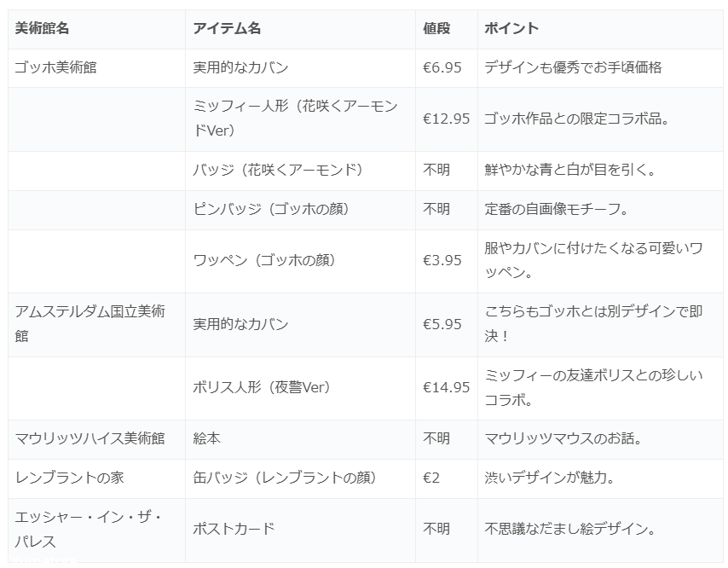Image resolution: width=728 pixels, height=568 pixels.
Task: Click the €2 price cell
Action: click(431, 478)
